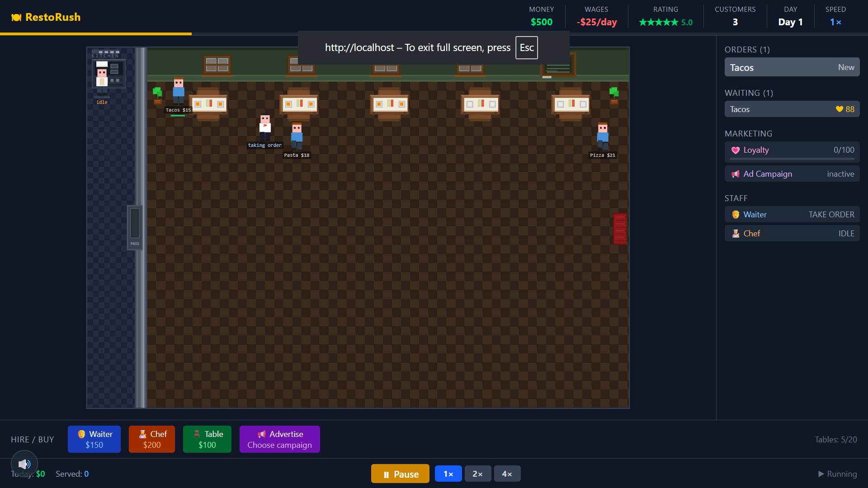Image resolution: width=868 pixels, height=488 pixels.
Task: Hire a Waiter for $150
Action: (x=94, y=439)
